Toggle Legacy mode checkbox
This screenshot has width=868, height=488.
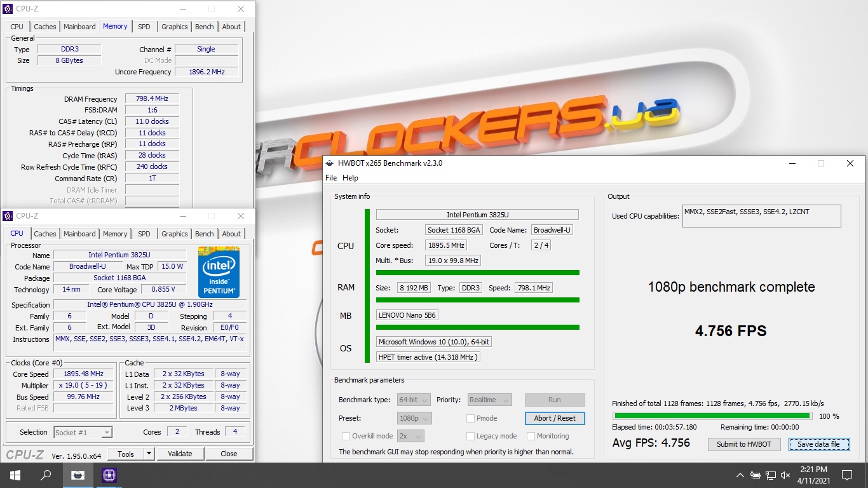470,436
